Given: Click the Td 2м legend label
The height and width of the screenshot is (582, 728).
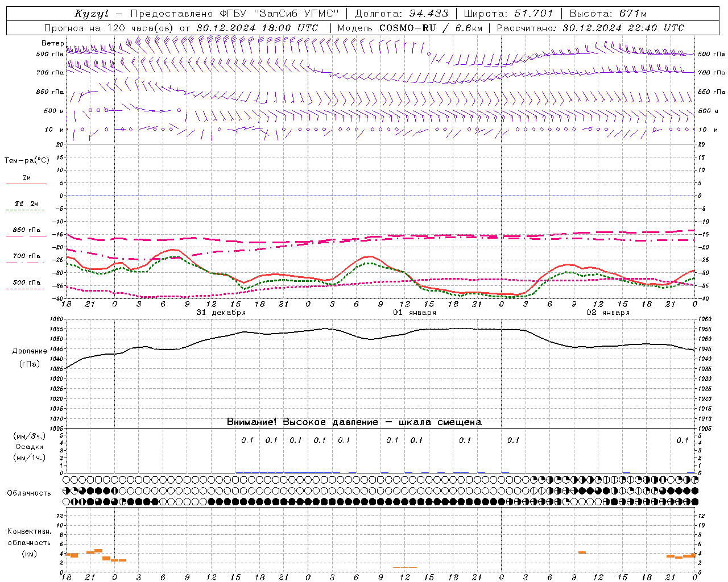Looking at the screenshot, I should [x=26, y=203].
